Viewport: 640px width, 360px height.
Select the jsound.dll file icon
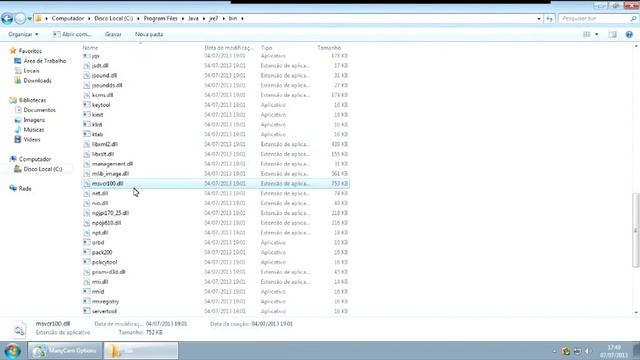87,76
